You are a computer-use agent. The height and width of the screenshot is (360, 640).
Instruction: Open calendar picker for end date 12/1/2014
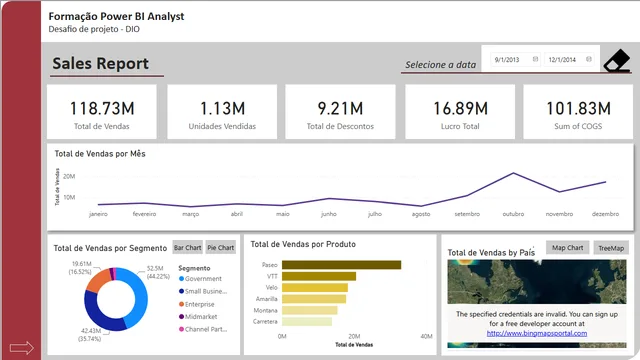(x=589, y=59)
